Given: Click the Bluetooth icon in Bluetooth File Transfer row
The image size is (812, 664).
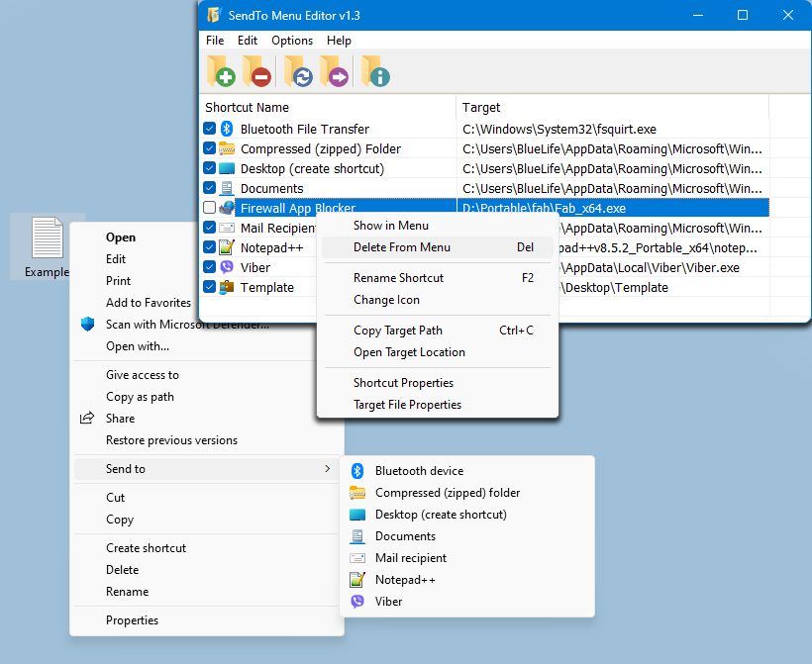Looking at the screenshot, I should point(227,129).
